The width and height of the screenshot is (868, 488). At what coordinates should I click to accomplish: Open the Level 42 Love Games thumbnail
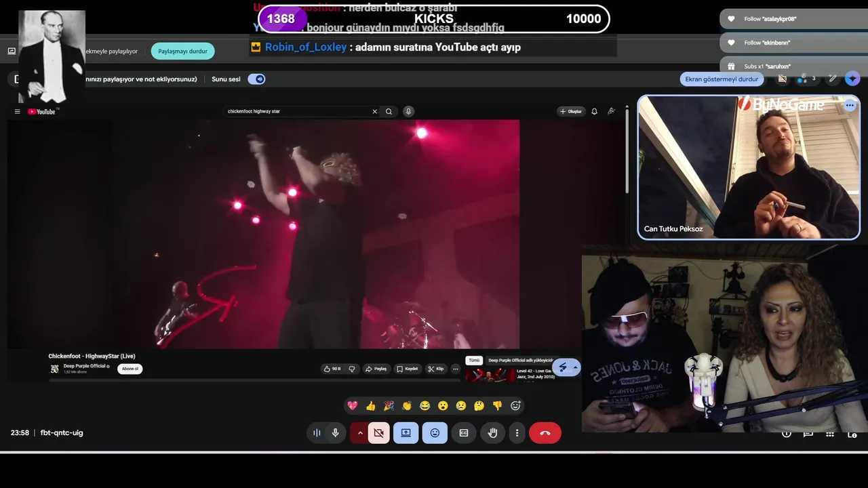tap(490, 375)
